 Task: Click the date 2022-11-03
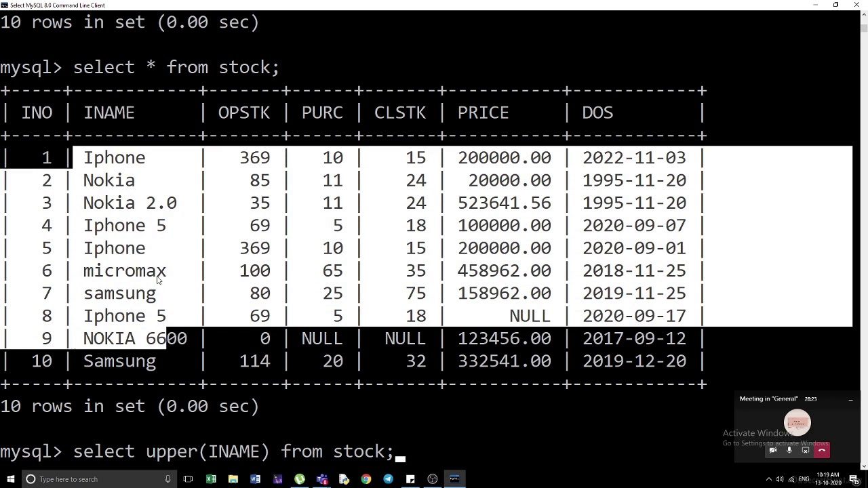[634, 157]
